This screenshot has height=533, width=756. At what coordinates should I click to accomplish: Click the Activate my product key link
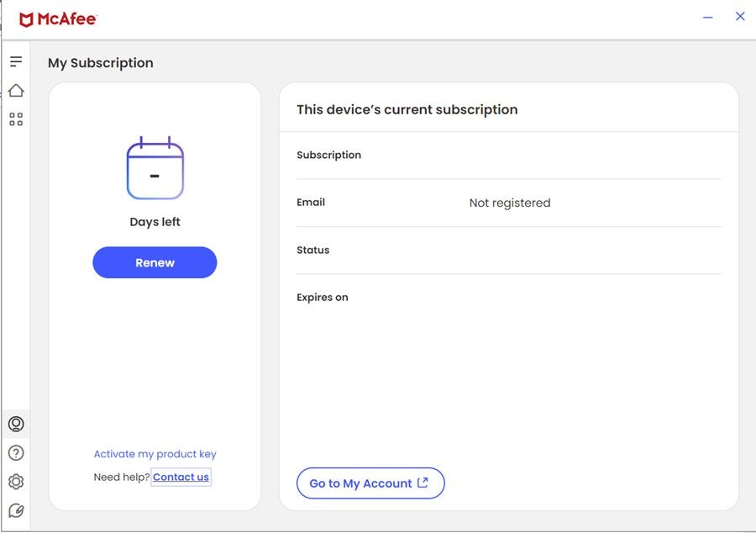pos(155,454)
